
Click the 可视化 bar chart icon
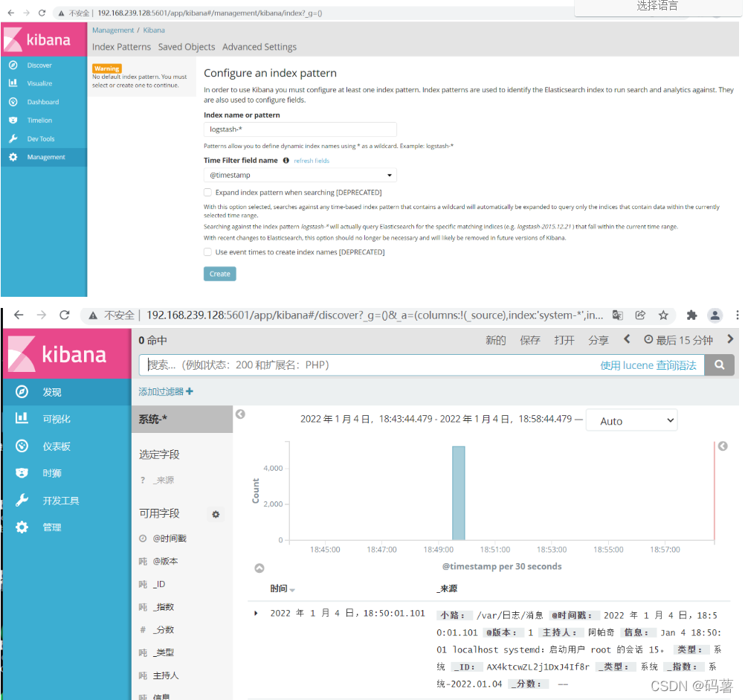point(22,418)
